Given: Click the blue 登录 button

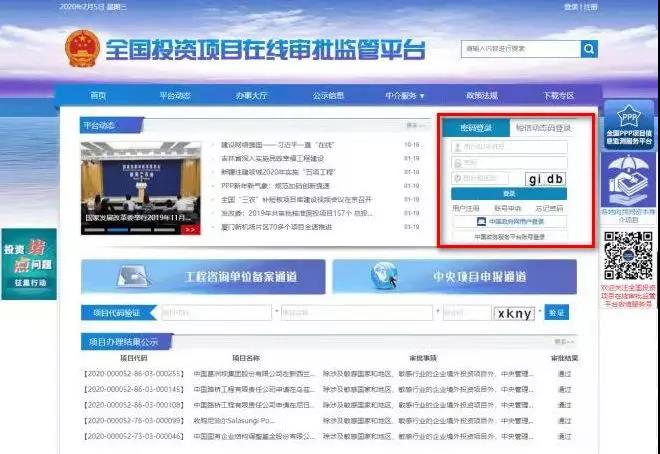Looking at the screenshot, I should tap(509, 193).
